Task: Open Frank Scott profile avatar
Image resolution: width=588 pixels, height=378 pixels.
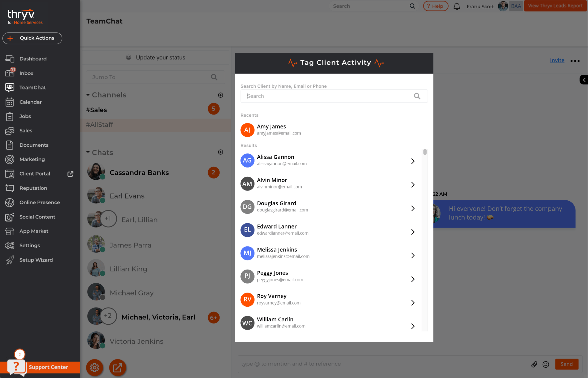Action: (503, 6)
